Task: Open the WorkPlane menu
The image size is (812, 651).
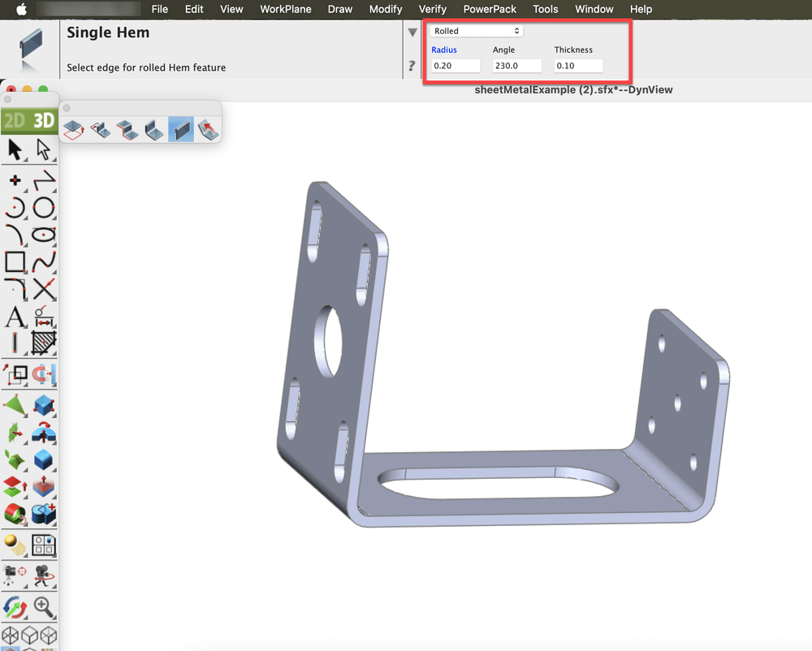Action: pos(285,9)
